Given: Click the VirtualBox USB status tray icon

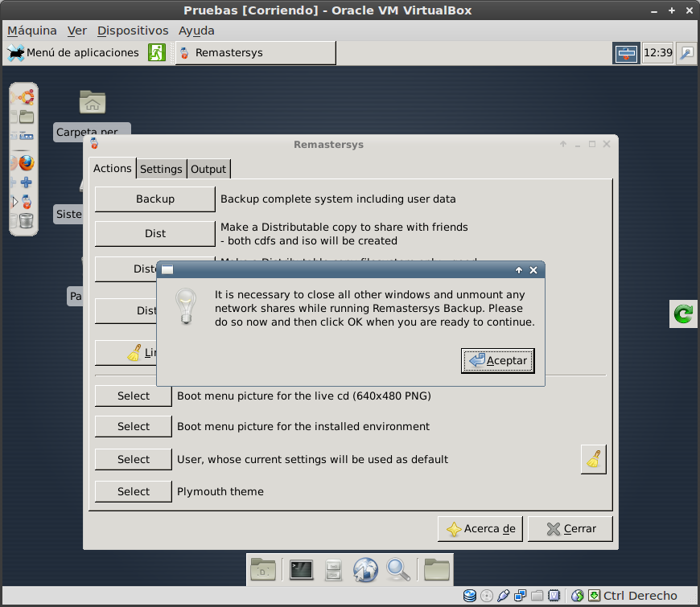Looking at the screenshot, I should [x=504, y=597].
